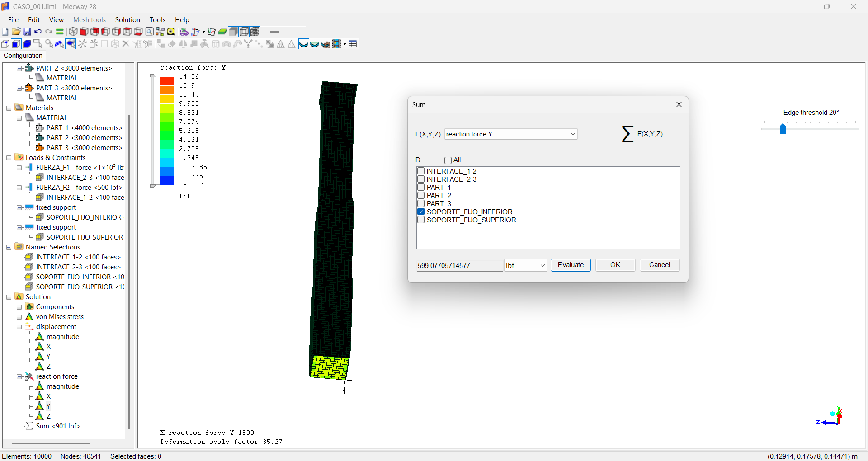Click the 599.07705714577 result field
The image size is (868, 461).
(460, 266)
